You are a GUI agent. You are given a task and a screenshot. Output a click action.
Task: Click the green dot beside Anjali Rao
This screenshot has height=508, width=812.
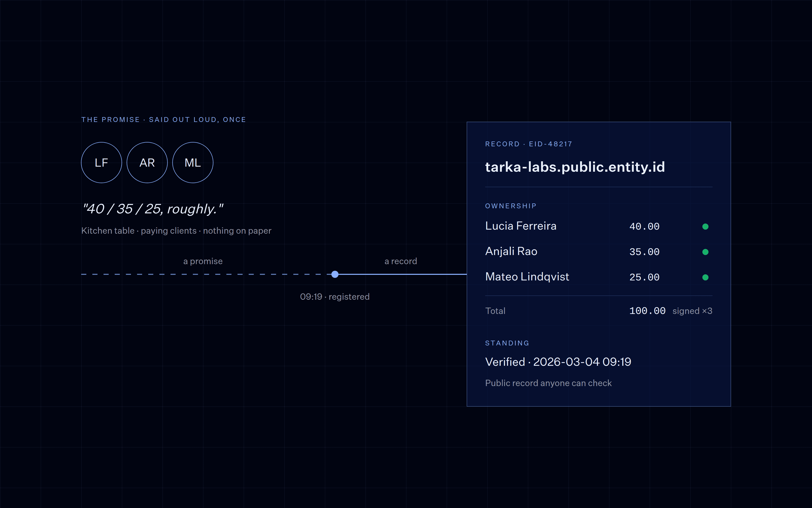tap(705, 252)
